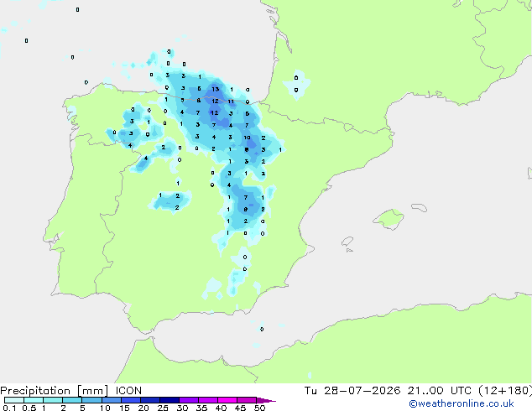Select the 5–10 mm legend color swatch
The image size is (532, 411).
point(91,400)
